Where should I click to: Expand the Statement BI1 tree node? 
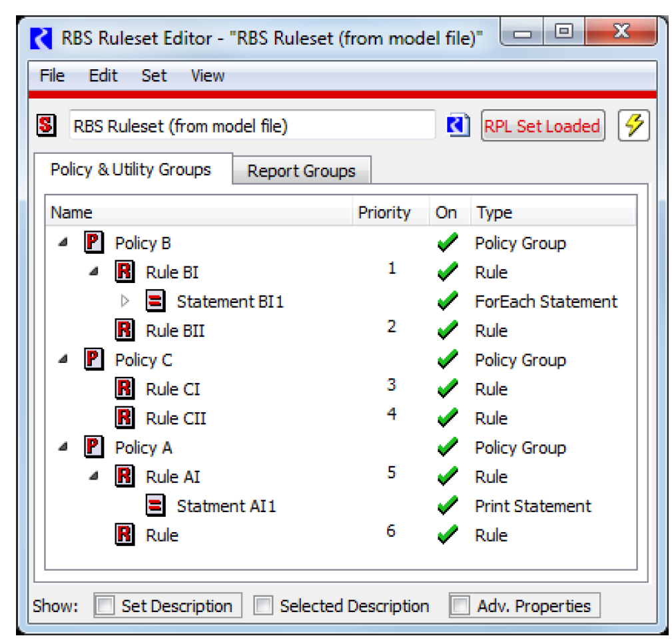click(x=125, y=302)
